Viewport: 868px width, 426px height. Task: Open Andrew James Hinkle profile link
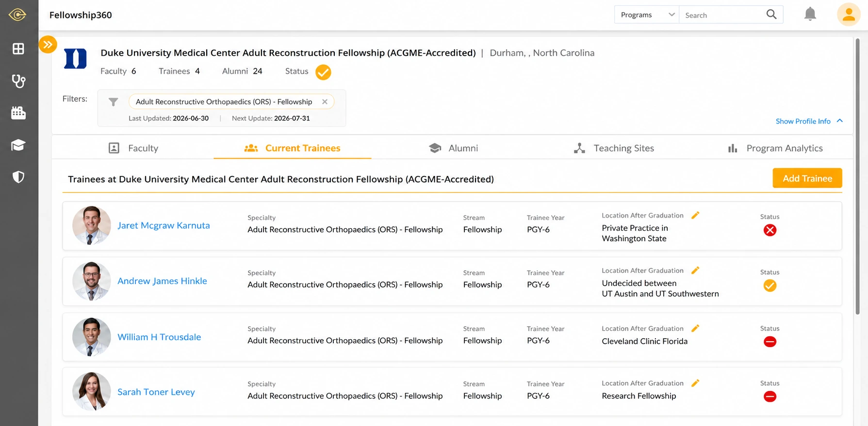click(x=162, y=281)
